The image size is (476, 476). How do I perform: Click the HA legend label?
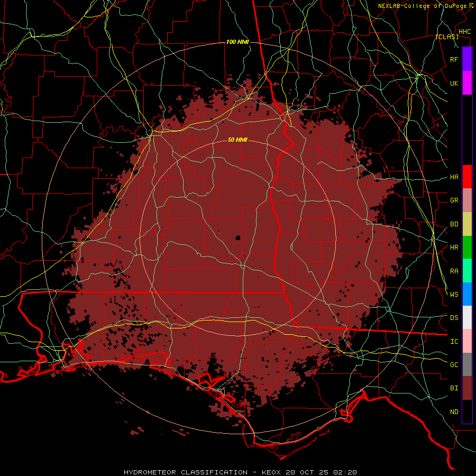click(x=454, y=177)
